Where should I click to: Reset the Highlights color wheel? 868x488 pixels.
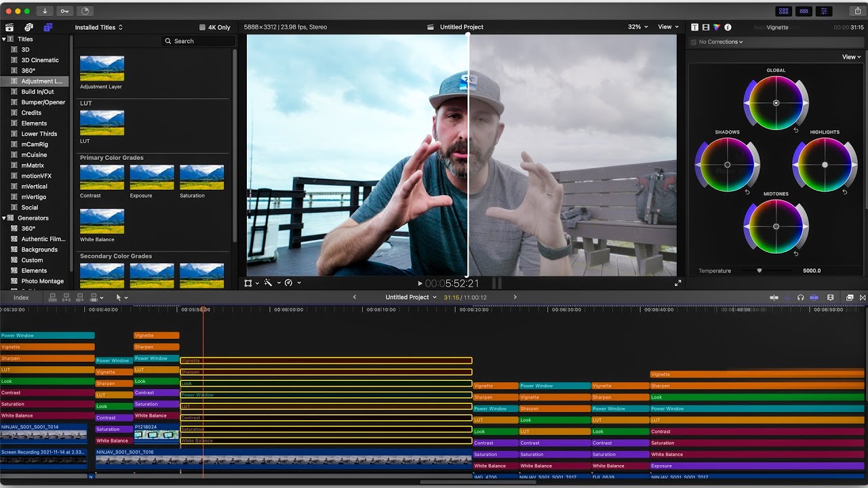click(x=845, y=192)
